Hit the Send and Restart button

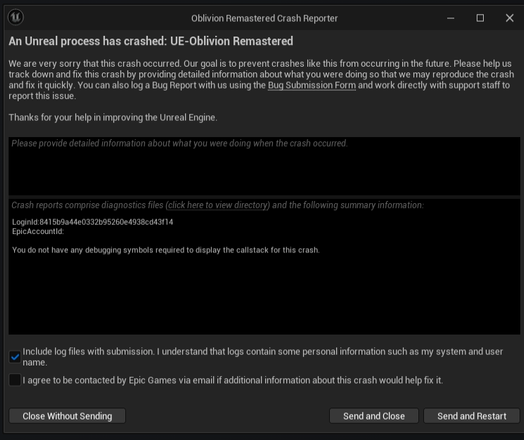click(x=472, y=416)
